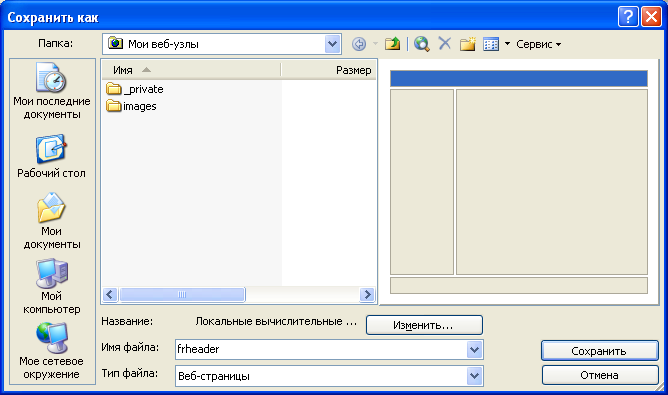Click the help question mark button
Viewport: 668px width, 395px height.
tap(628, 17)
